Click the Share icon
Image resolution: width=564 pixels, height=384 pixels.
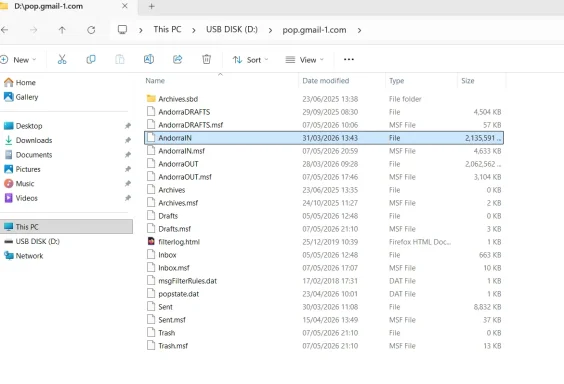178,59
